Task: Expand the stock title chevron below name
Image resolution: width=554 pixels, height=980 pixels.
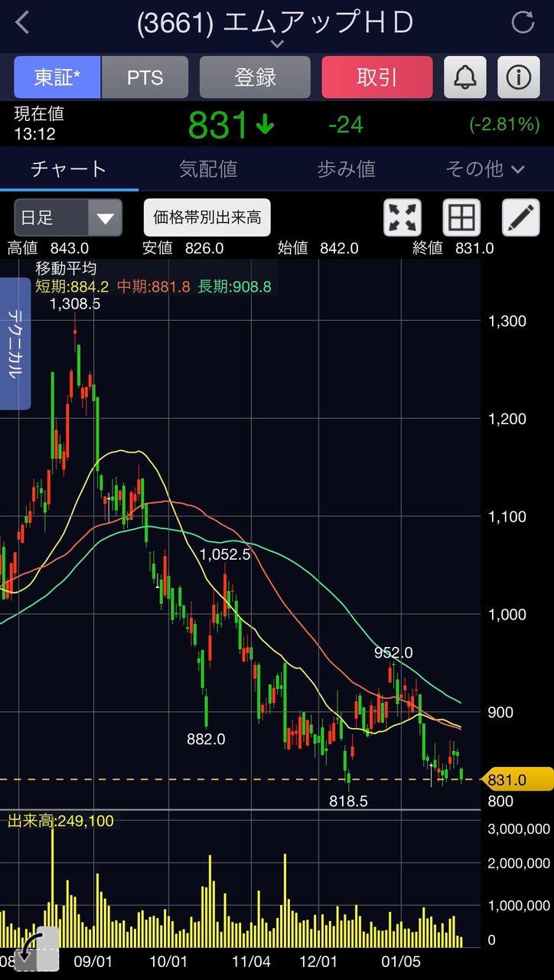Action: pyautogui.click(x=277, y=44)
